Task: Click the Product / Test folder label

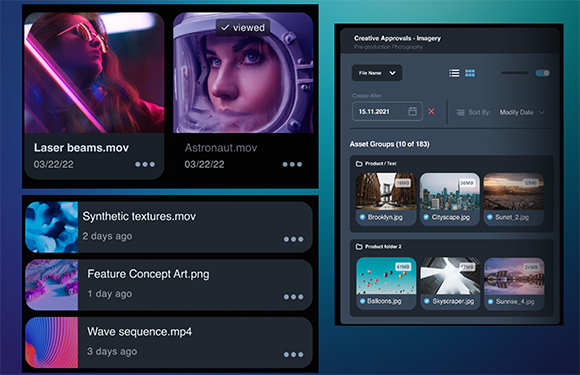Action: tap(381, 163)
